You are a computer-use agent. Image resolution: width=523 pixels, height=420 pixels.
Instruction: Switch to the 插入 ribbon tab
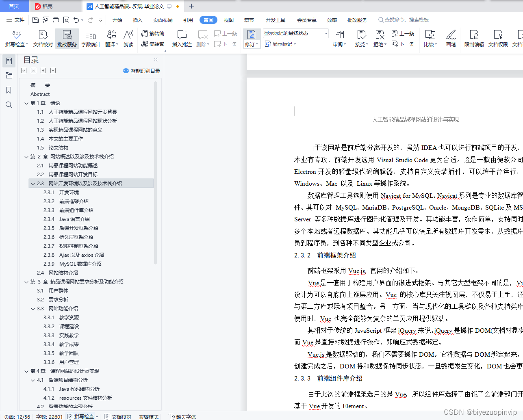[x=138, y=20]
